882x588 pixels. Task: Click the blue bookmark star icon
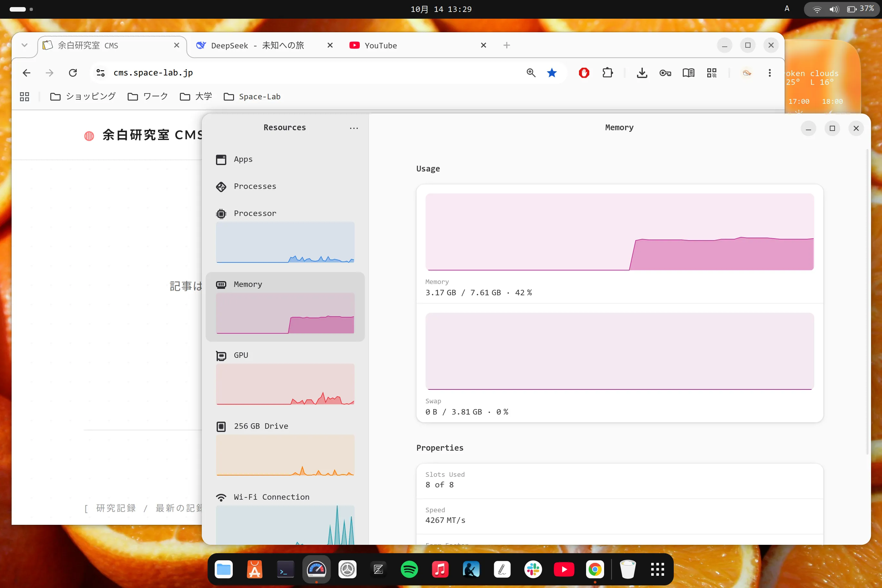[552, 73]
